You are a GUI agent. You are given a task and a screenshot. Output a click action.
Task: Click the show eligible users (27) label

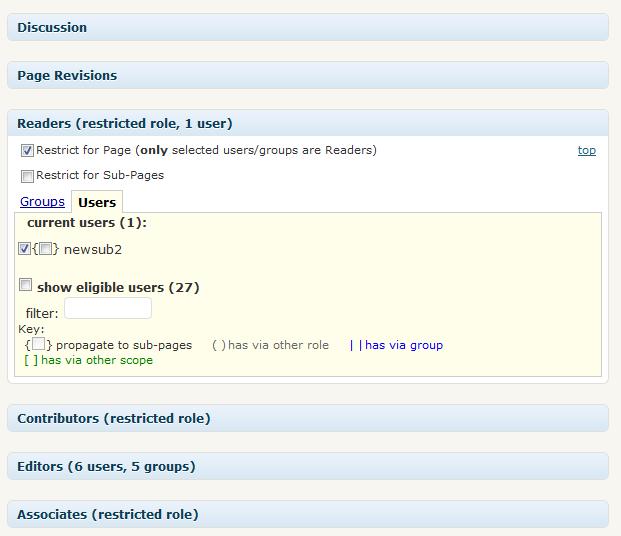coord(118,288)
